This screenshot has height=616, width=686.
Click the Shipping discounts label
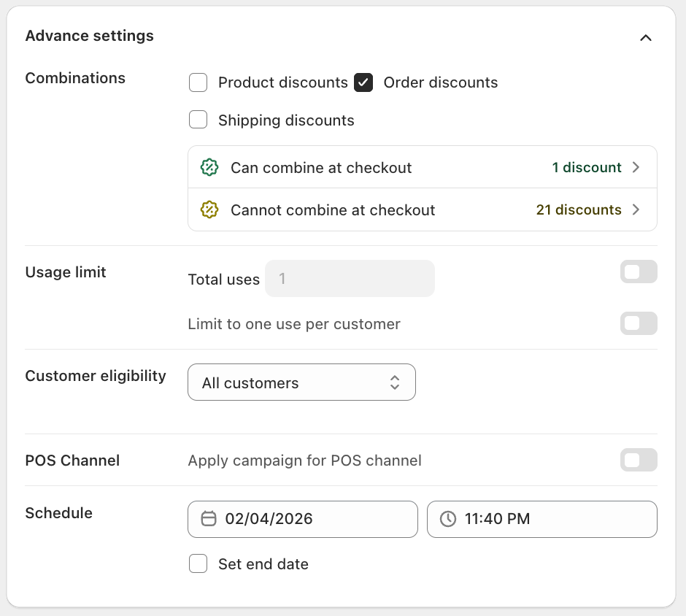point(286,120)
